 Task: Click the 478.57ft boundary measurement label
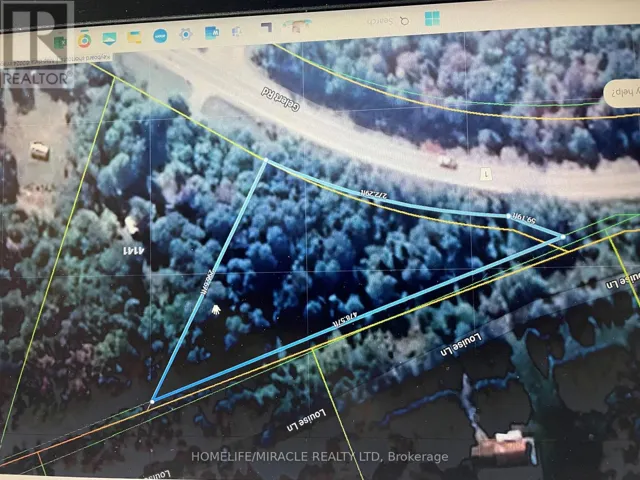(344, 318)
